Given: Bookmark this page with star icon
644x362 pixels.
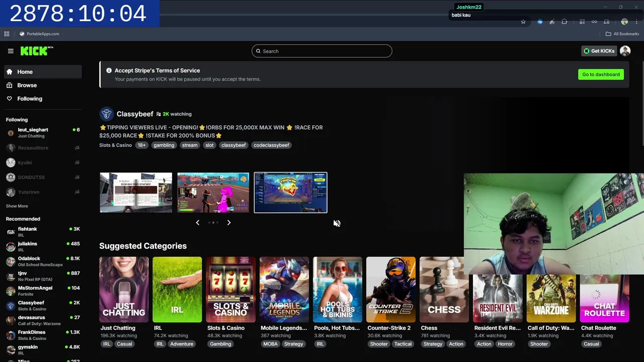Looking at the screenshot, I should [x=523, y=22].
